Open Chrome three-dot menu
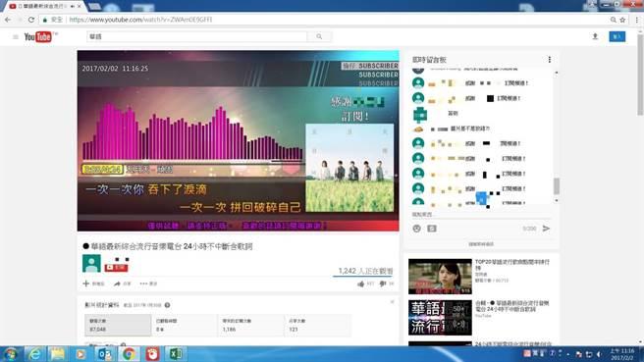 tap(637, 20)
